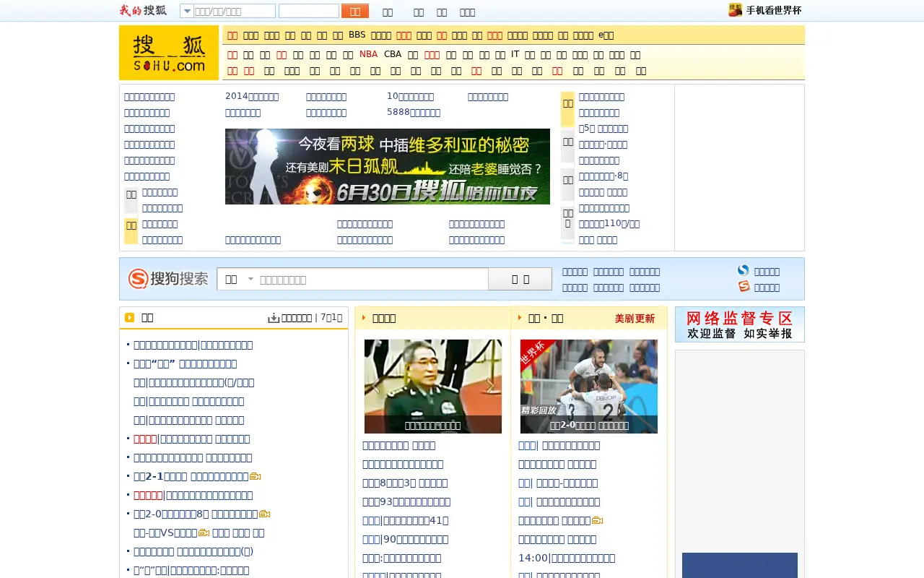Open the NBA navigation link
The height and width of the screenshot is (578, 924).
[368, 54]
